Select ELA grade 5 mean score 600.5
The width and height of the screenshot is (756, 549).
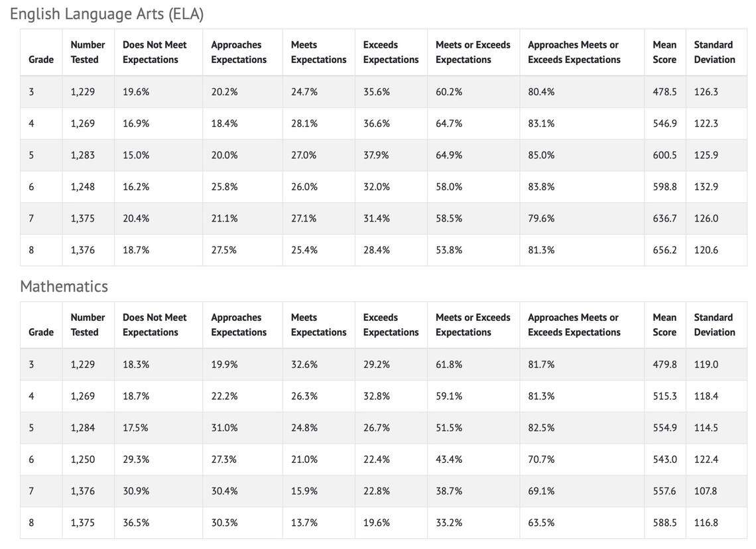click(664, 155)
